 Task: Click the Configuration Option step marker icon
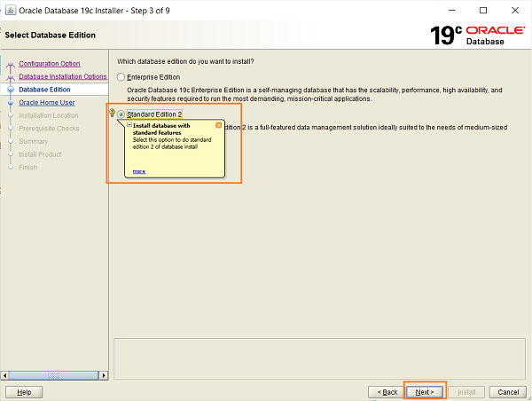(11, 64)
